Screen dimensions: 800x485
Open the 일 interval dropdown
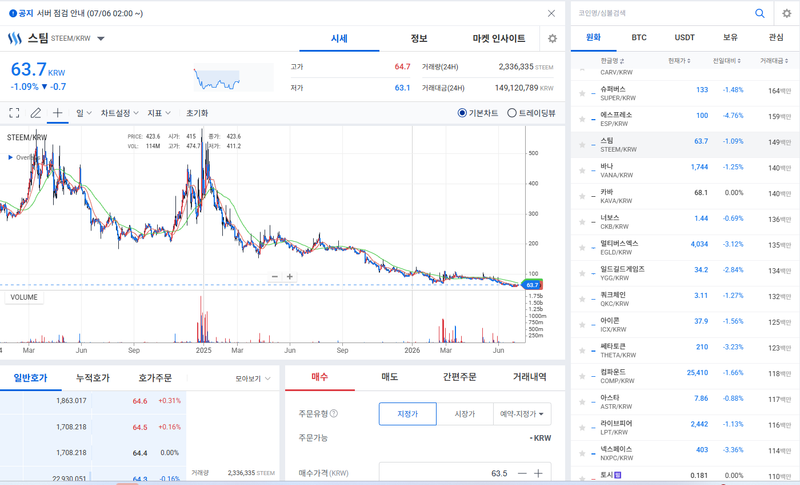click(84, 113)
